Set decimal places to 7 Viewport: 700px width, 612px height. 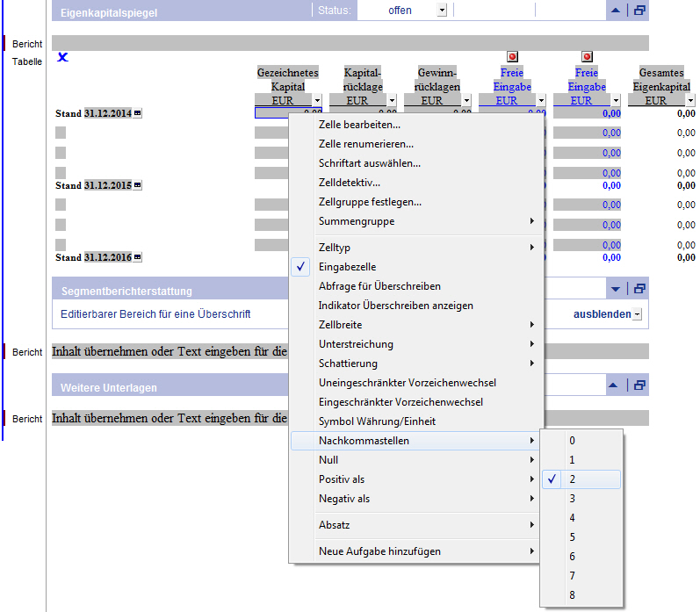point(581,576)
